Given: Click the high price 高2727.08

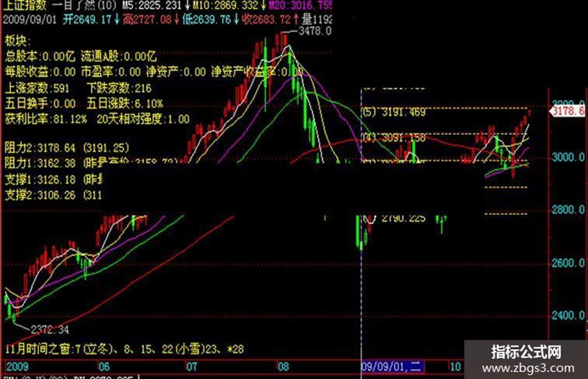Looking at the screenshot, I should 147,19.
